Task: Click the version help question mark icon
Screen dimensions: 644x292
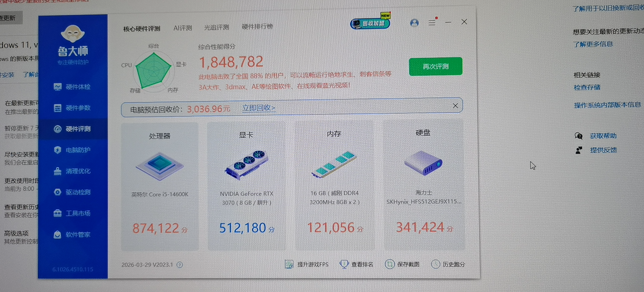Action: coord(180,265)
